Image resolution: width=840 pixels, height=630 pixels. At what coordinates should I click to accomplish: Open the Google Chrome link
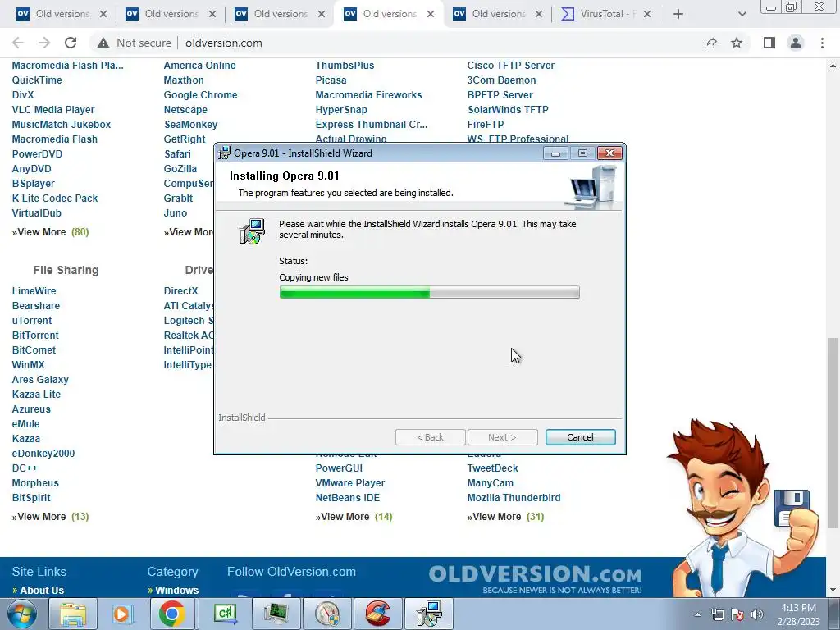pyautogui.click(x=200, y=95)
